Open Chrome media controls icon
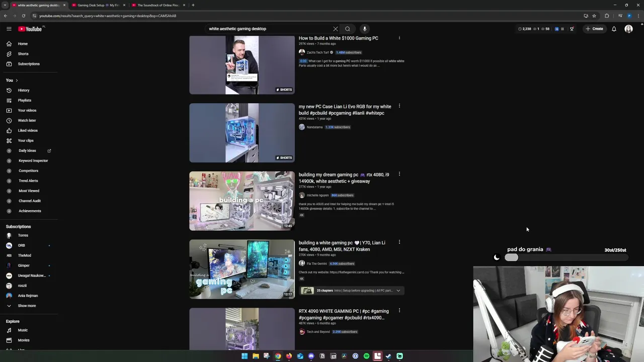This screenshot has width=644, height=362. coord(620,16)
